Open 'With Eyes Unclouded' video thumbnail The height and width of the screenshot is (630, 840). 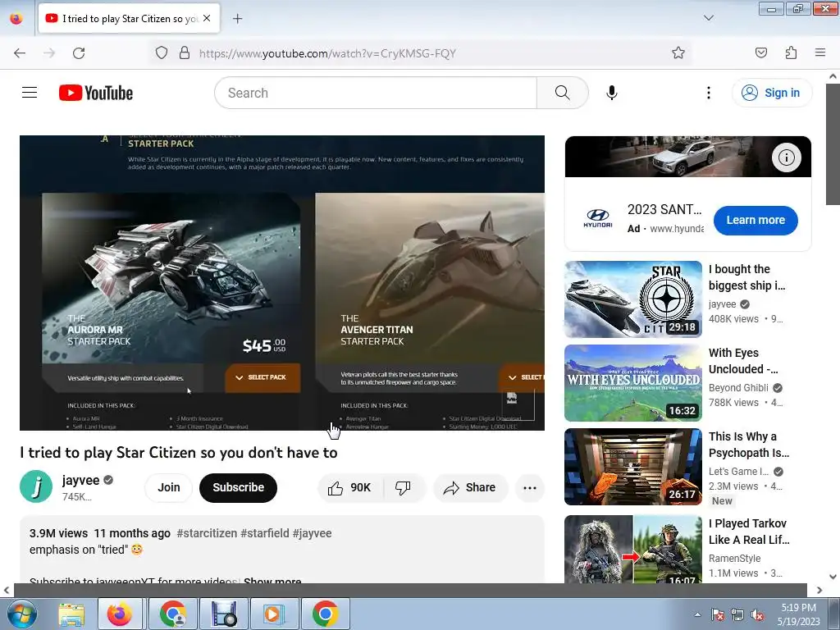(x=632, y=383)
